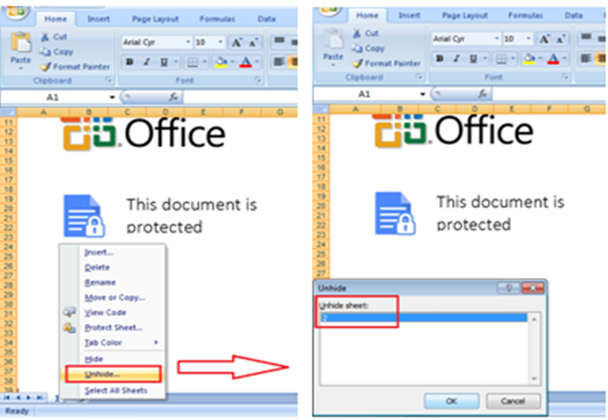The image size is (608, 420).
Task: Apply Fill Color bucket in window with context menu
Action: (x=221, y=62)
